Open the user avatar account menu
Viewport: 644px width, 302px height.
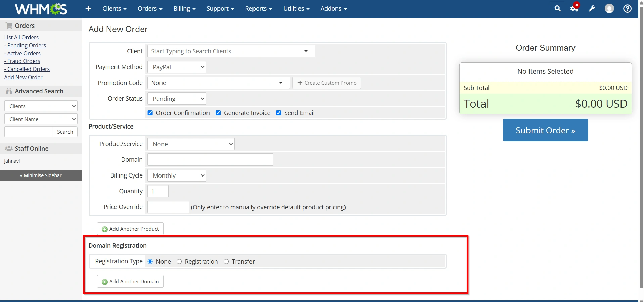click(x=609, y=9)
